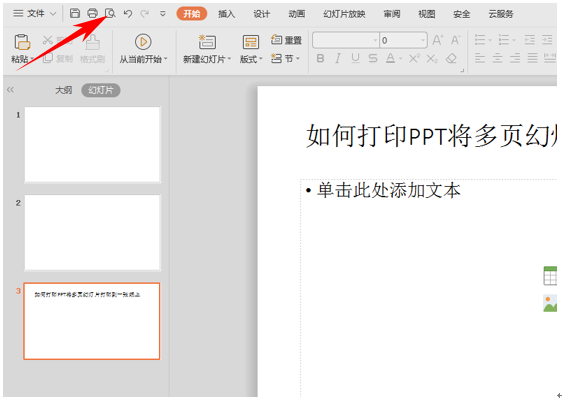The image size is (562, 399).
Task: Open the 从当前开始 dropdown arrow
Action: point(166,59)
